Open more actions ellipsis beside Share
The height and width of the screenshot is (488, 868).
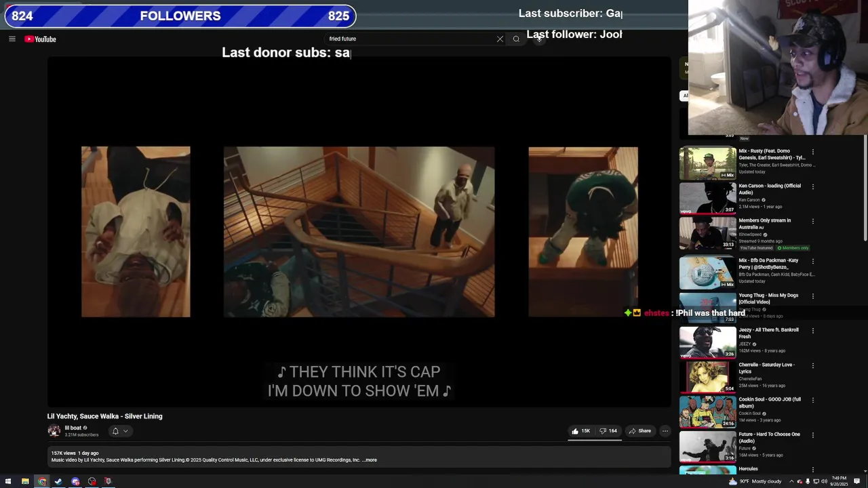click(x=665, y=431)
